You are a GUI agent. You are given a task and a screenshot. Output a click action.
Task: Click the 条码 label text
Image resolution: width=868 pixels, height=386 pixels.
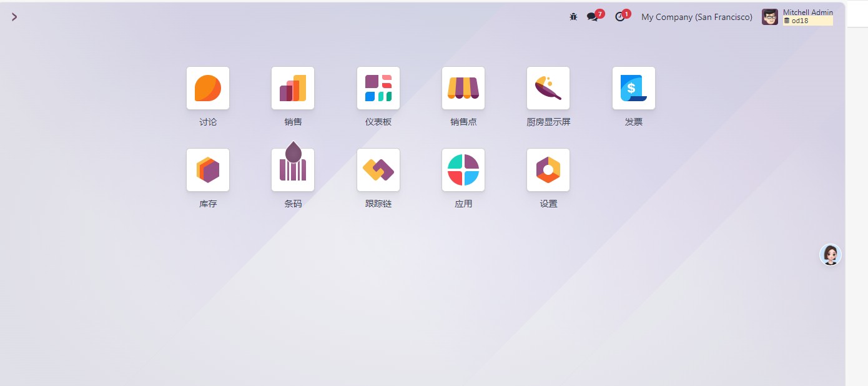click(x=293, y=204)
